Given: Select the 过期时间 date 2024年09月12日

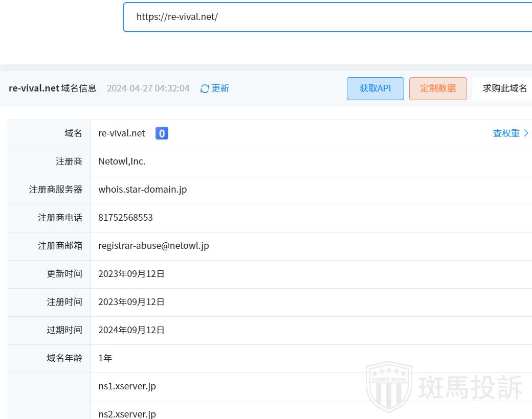Looking at the screenshot, I should click(131, 330).
